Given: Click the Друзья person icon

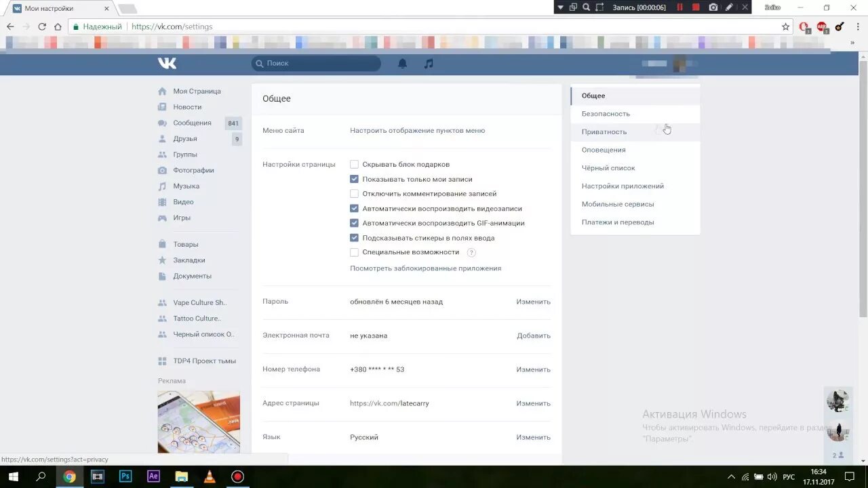Looking at the screenshot, I should coord(162,138).
